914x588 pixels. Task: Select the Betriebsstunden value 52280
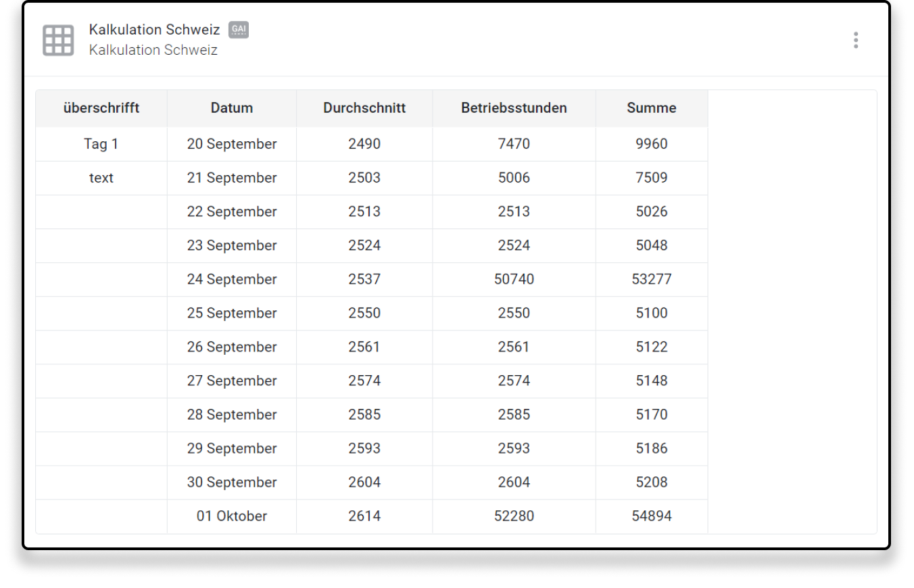click(514, 516)
